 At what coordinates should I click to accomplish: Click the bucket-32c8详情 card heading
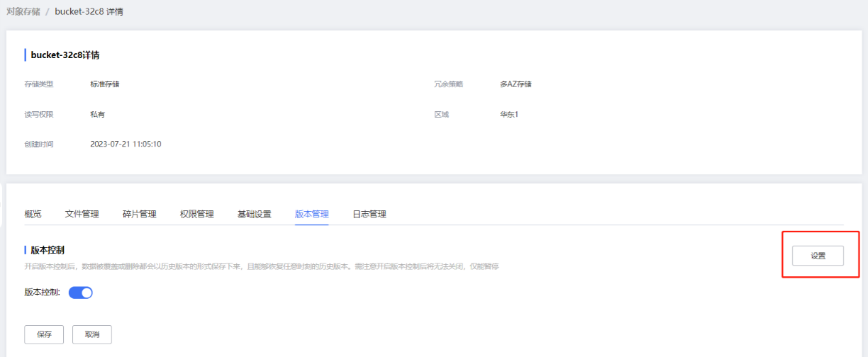click(x=65, y=55)
